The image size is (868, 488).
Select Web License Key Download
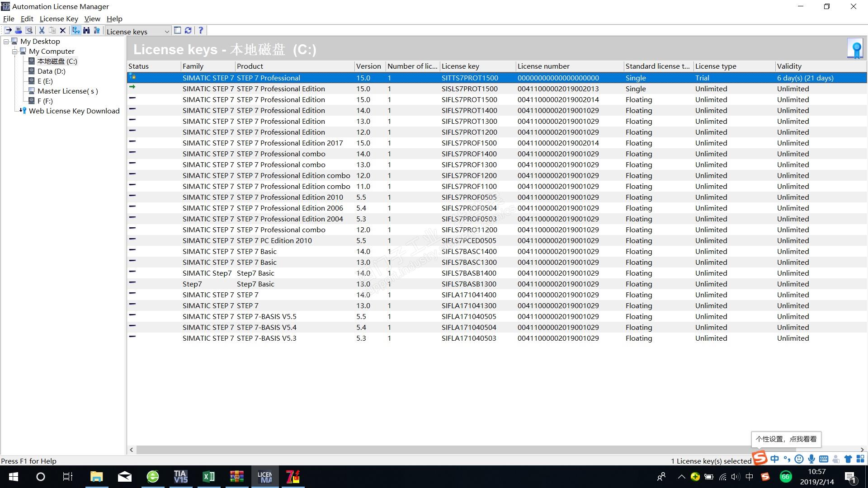coord(74,111)
